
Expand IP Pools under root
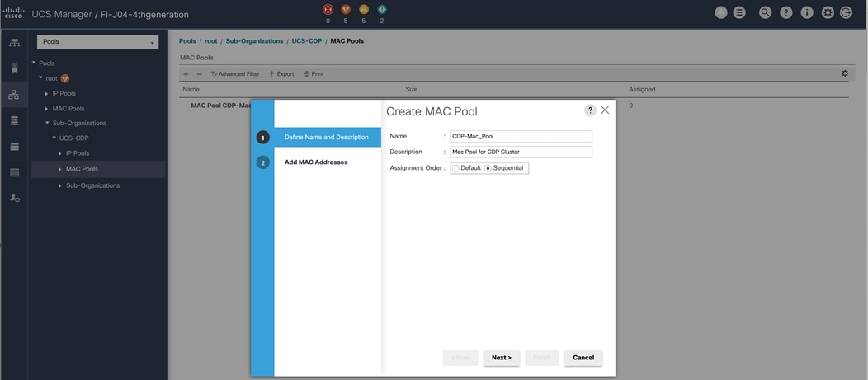coord(47,93)
